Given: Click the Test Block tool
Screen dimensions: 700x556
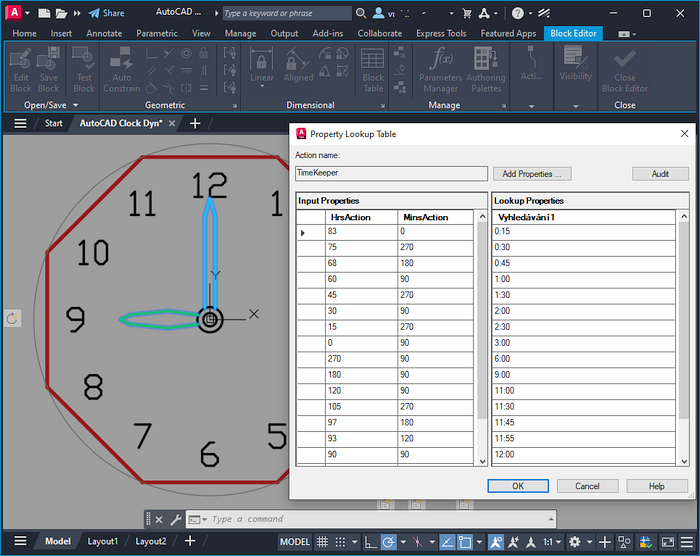Looking at the screenshot, I should (84, 70).
